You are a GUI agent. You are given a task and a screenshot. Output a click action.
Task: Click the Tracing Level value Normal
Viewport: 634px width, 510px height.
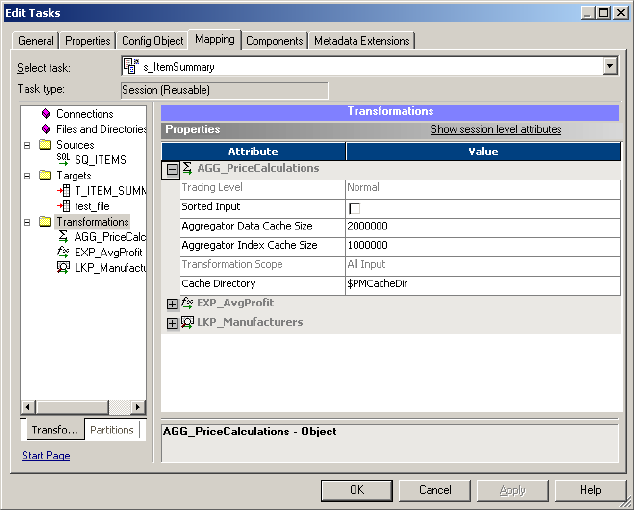point(483,188)
